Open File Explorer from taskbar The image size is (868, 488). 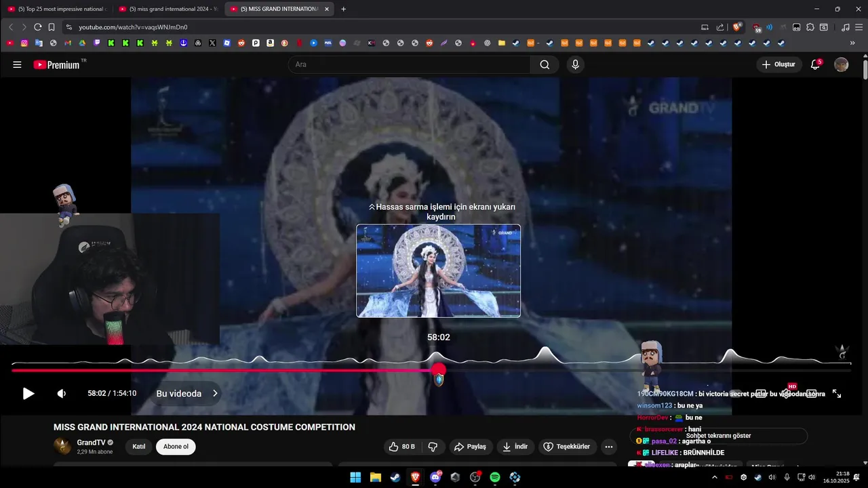point(375,477)
